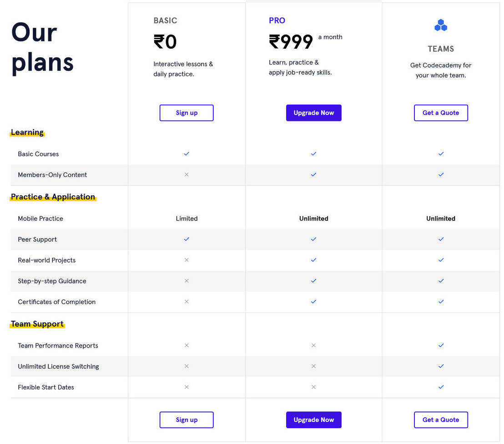This screenshot has width=504, height=444.
Task: Click the Certificates of Completion checkmark under TEAMS
Action: click(x=441, y=301)
